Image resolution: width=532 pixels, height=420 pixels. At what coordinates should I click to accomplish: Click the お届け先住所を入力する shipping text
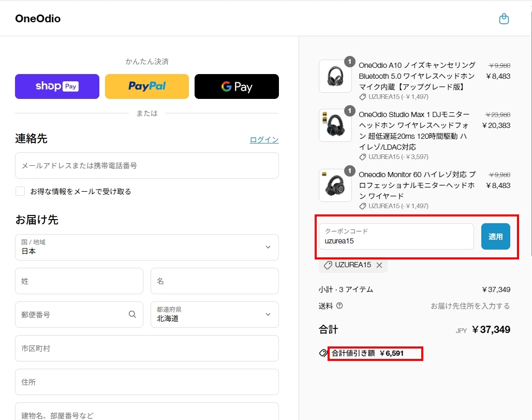[x=470, y=306]
